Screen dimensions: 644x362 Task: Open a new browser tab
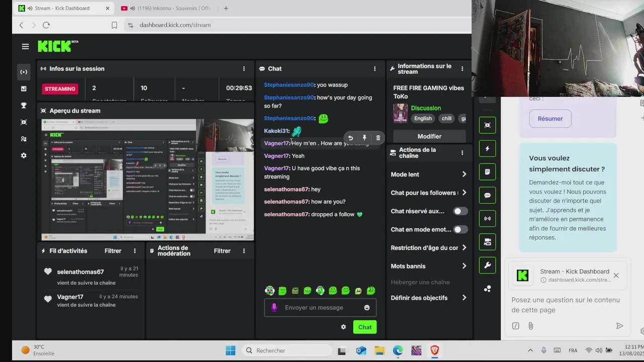click(226, 8)
